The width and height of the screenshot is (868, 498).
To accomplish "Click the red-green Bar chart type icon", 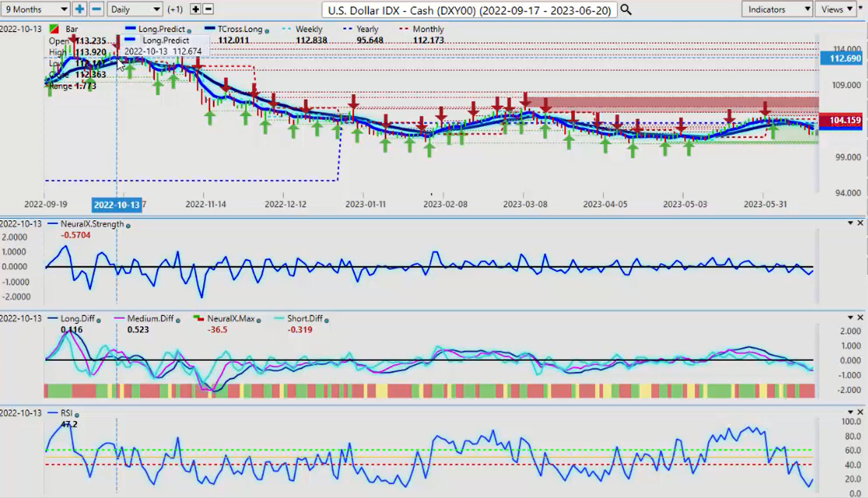I will click(x=54, y=29).
